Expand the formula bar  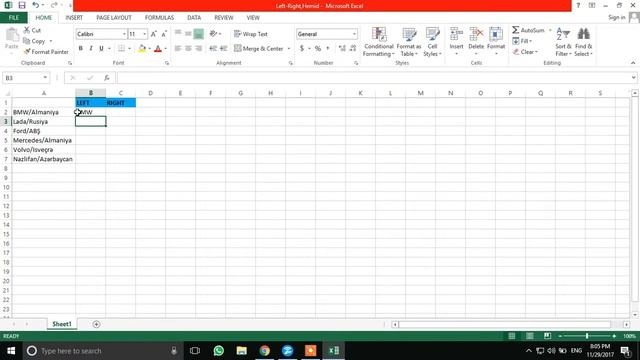[633, 78]
